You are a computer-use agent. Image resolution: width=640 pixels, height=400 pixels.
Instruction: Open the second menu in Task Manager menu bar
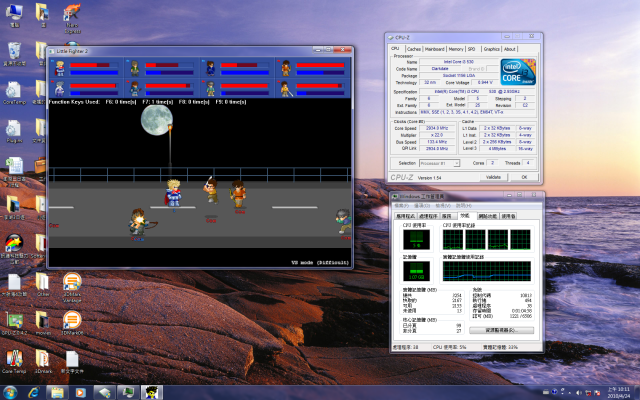[x=422, y=206]
